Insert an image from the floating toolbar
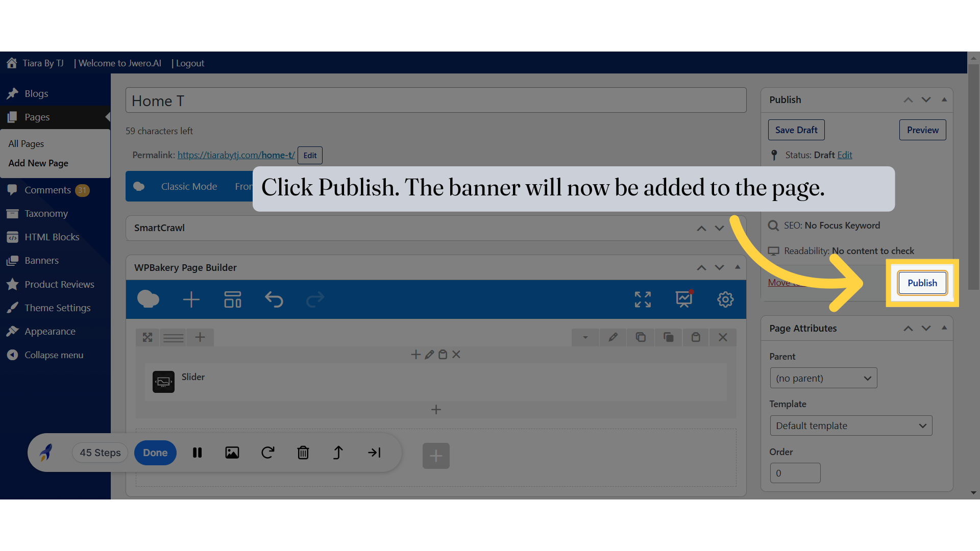 coord(232,453)
